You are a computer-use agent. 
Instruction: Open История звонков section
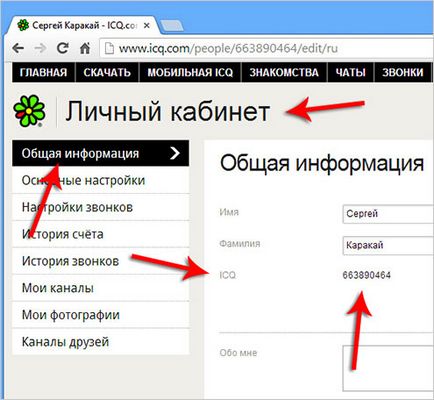pos(101,261)
